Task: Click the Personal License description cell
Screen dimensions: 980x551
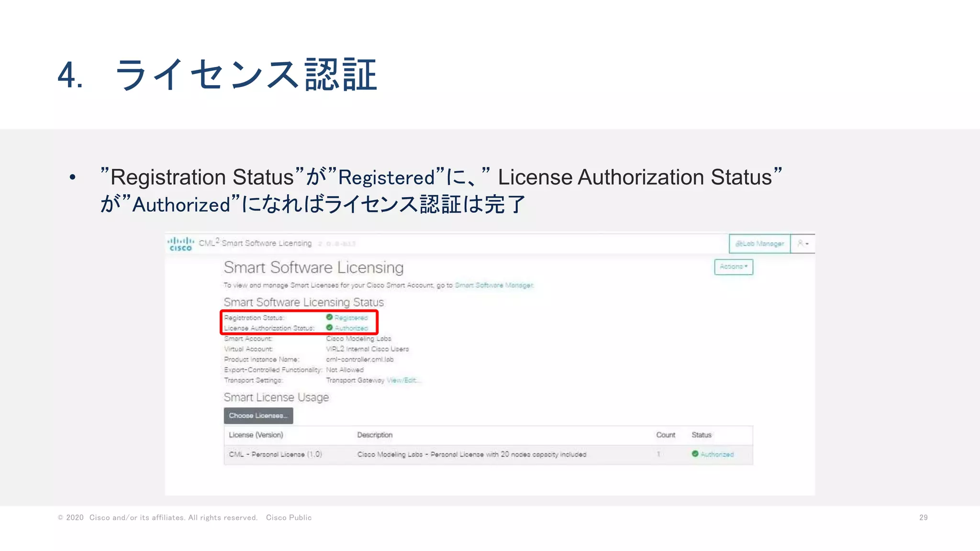Action: [x=471, y=454]
